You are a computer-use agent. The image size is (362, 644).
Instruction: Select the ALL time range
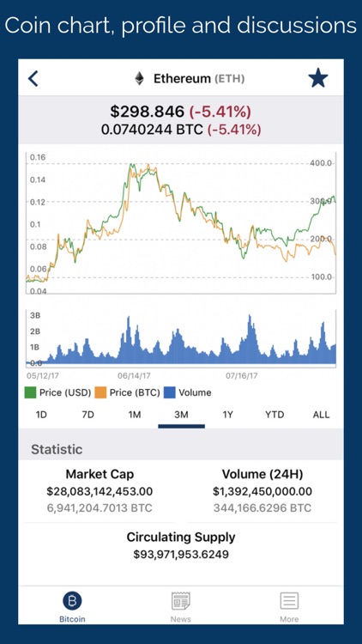(321, 415)
